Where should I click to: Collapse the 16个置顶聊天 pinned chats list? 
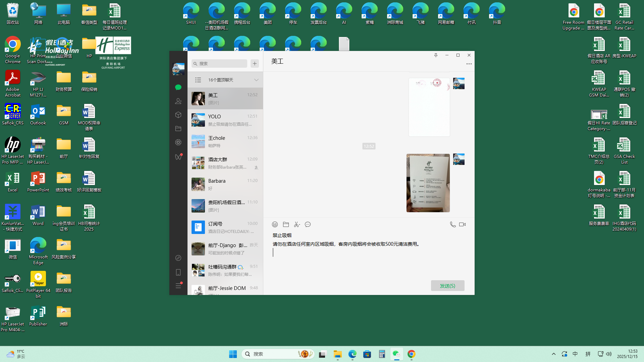256,80
